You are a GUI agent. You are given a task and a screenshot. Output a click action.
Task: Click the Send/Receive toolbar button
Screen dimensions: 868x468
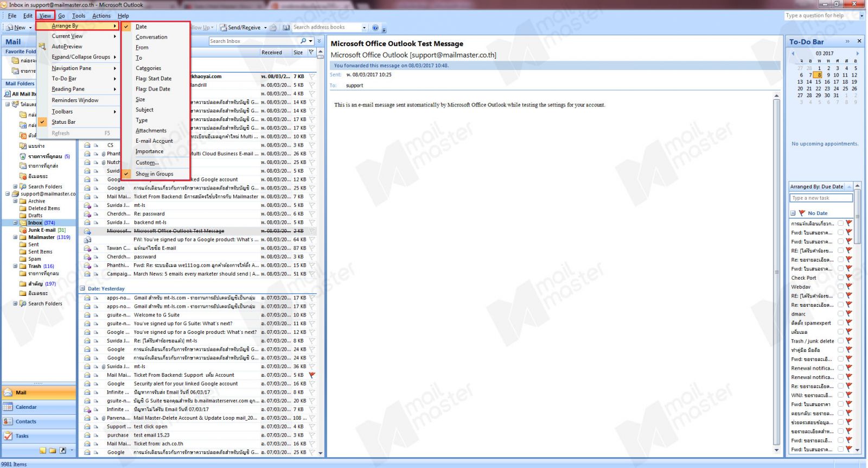pyautogui.click(x=240, y=27)
